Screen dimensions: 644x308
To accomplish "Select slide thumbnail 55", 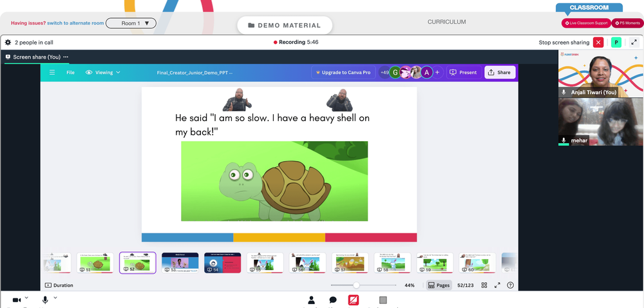I will click(265, 263).
